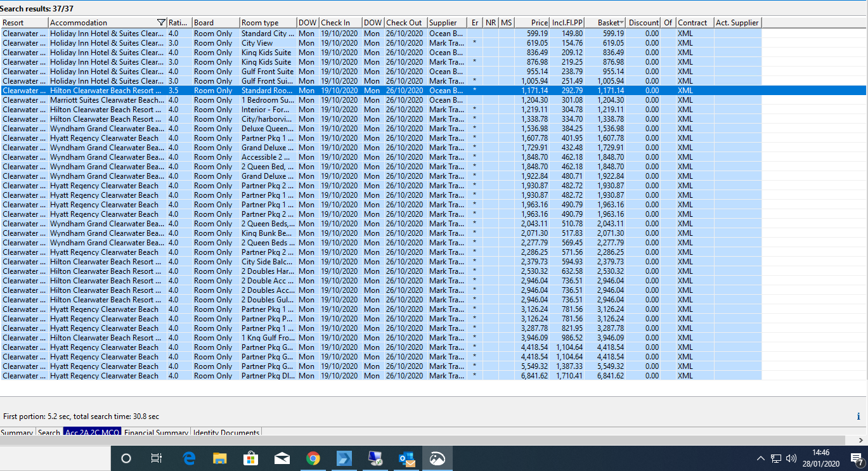868x471 pixels.
Task: Open the blue information icon
Action: pyautogui.click(x=858, y=416)
